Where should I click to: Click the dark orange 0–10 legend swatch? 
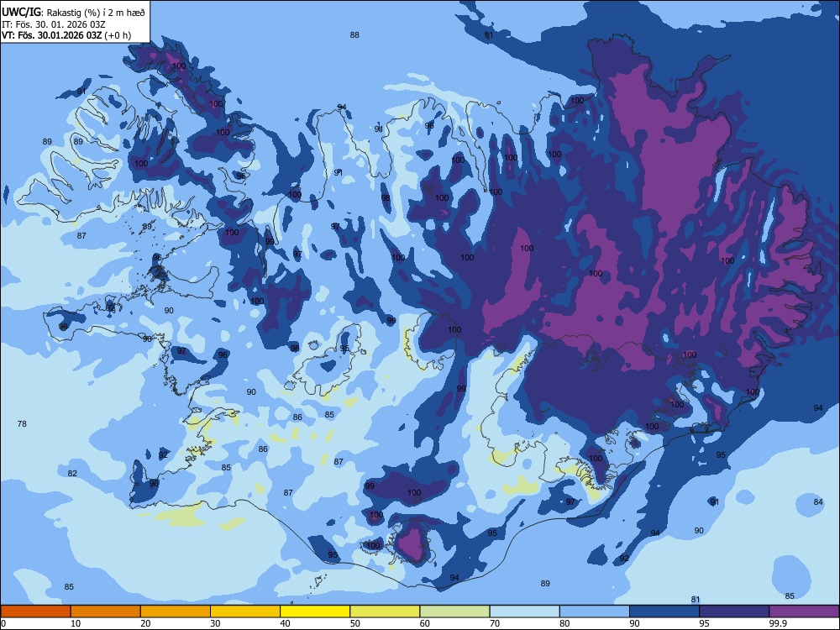click(35, 612)
